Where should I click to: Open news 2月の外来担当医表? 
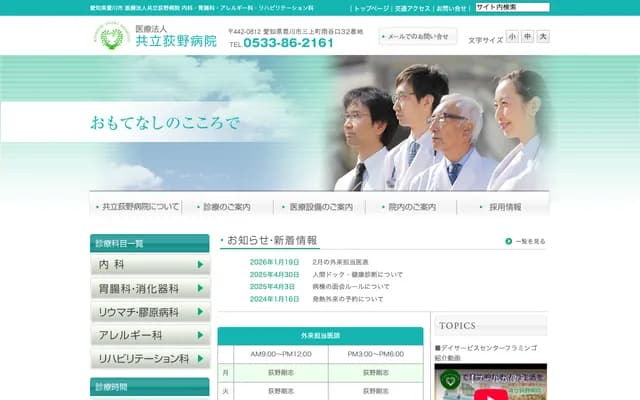pyautogui.click(x=340, y=262)
